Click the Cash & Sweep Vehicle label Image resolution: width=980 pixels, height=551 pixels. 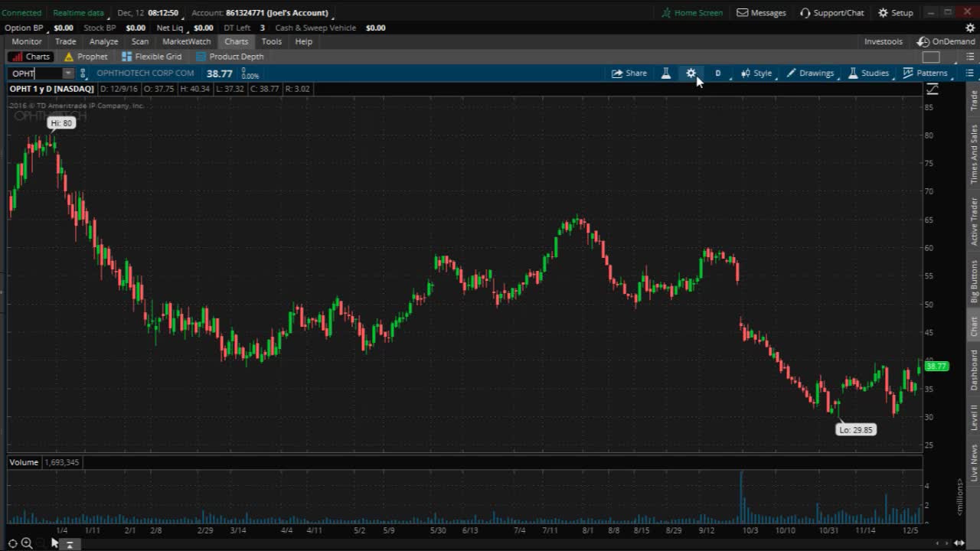[315, 28]
